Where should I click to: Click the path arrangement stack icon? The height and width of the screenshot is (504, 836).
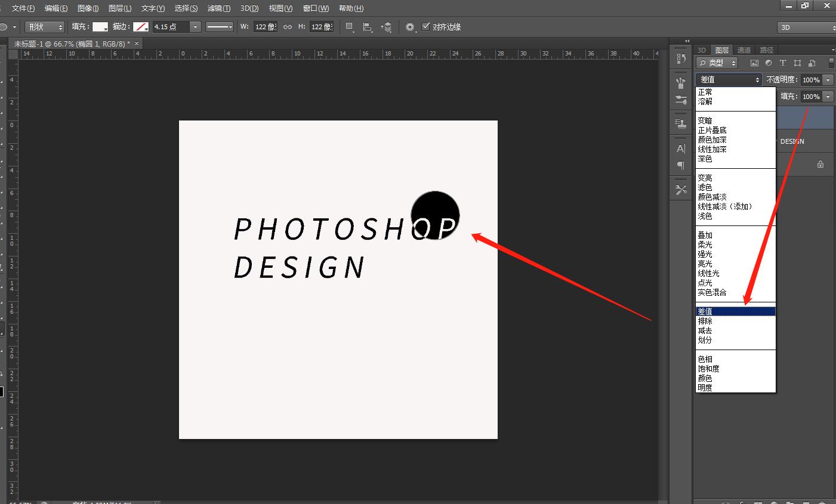click(387, 27)
